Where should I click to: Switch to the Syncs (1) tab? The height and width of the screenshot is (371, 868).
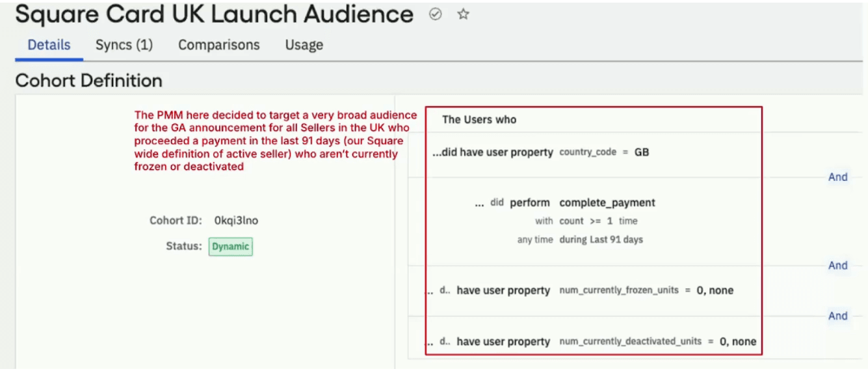point(124,45)
